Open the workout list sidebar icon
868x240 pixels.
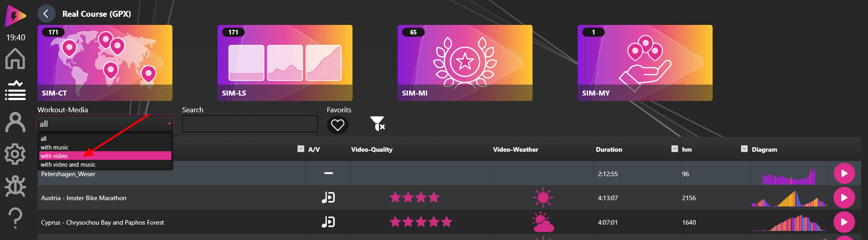pos(15,91)
